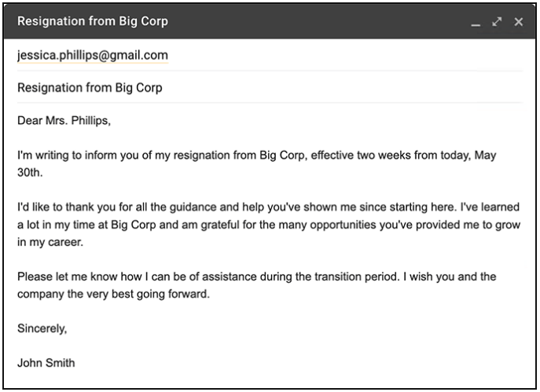Viewport: 540px width, 392px height.
Task: Minimize the compose window
Action: pyautogui.click(x=475, y=23)
